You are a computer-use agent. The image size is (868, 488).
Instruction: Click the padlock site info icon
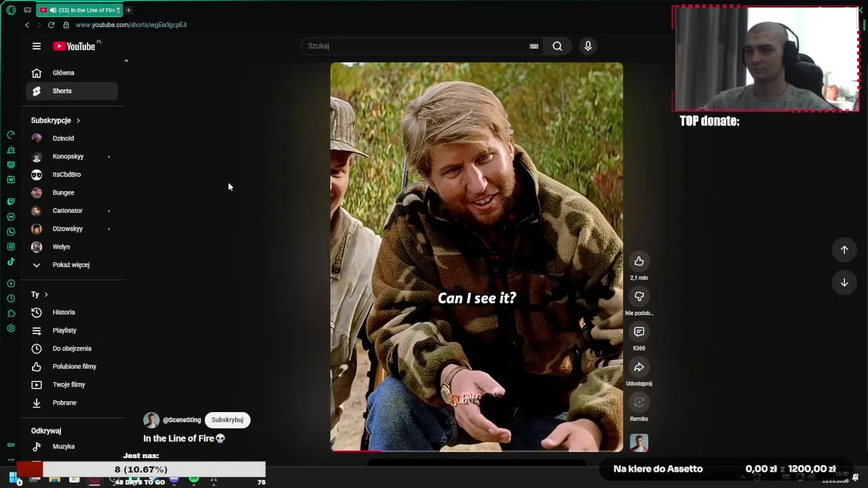point(66,25)
